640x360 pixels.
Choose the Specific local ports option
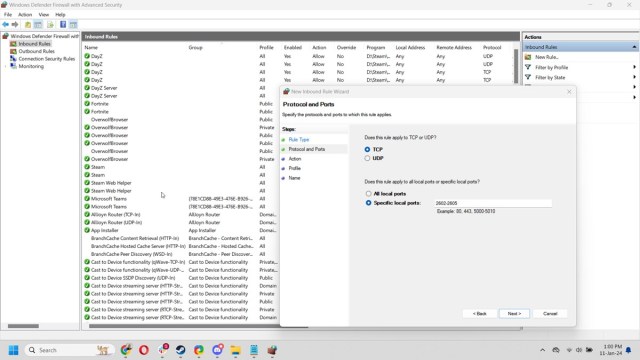pyautogui.click(x=369, y=203)
